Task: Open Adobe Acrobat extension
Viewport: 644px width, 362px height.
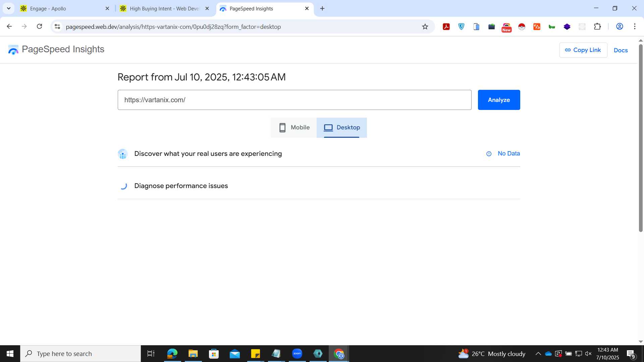Action: (x=446, y=26)
